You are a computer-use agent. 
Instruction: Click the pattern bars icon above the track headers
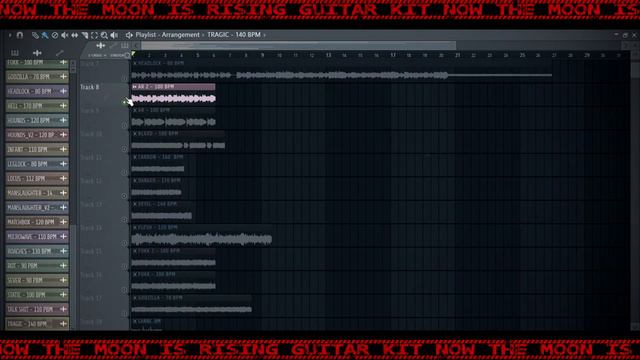click(x=124, y=46)
